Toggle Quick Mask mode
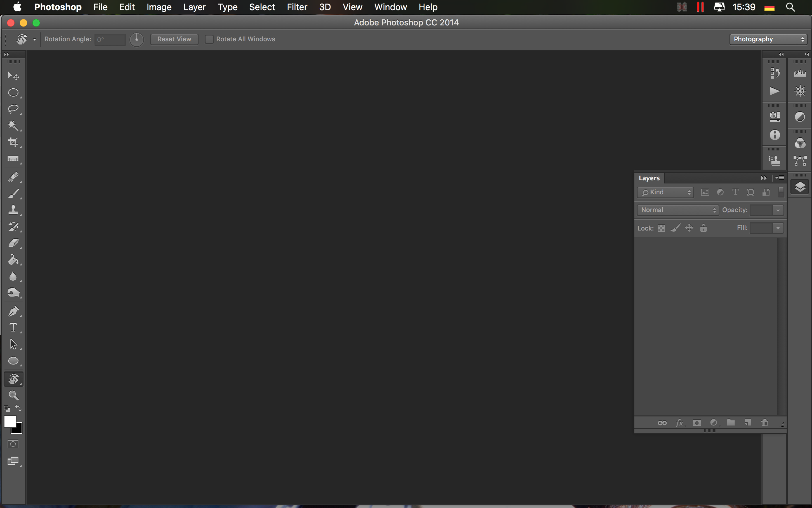This screenshot has width=812, height=508. click(13, 444)
